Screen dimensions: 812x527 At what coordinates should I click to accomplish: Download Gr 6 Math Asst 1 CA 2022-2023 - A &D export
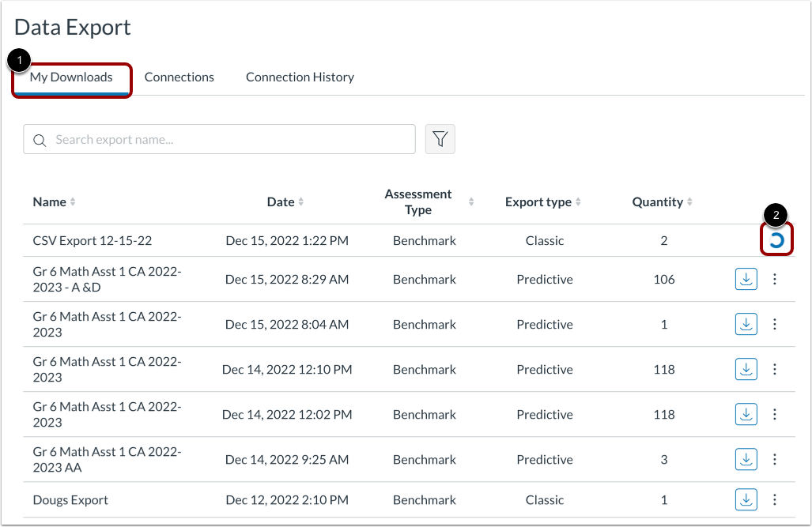(x=746, y=279)
